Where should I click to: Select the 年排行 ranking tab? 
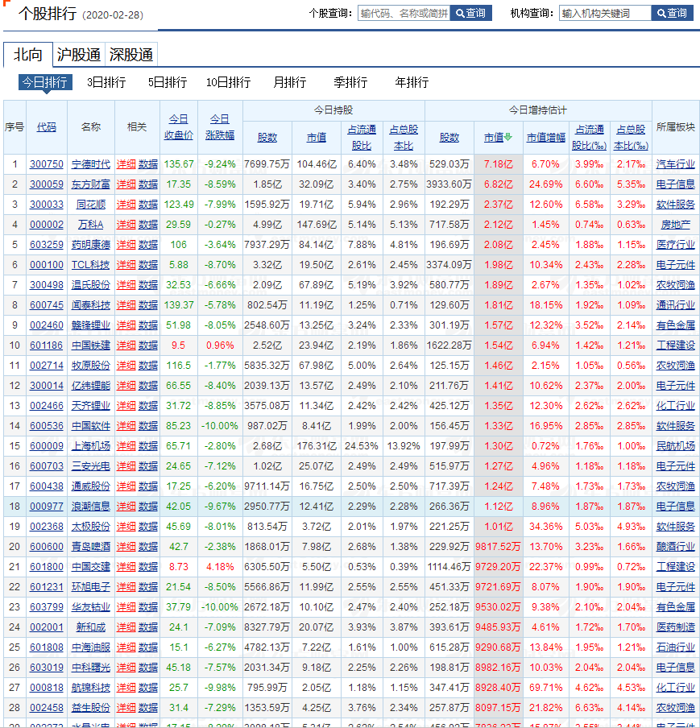[412, 82]
